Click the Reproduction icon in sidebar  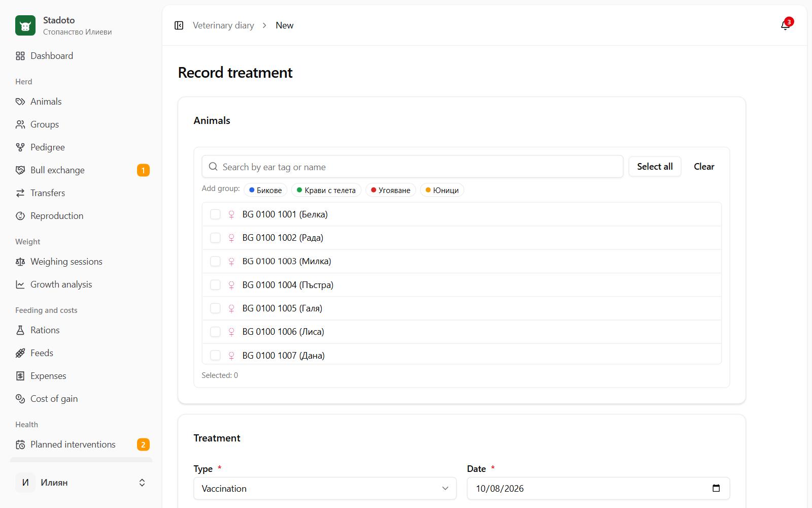coord(20,216)
